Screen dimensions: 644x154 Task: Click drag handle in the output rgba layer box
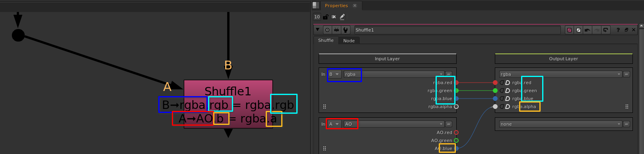coord(627,107)
